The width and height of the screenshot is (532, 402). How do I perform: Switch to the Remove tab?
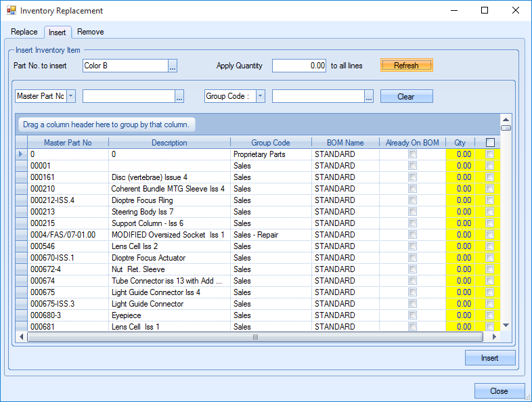(90, 32)
